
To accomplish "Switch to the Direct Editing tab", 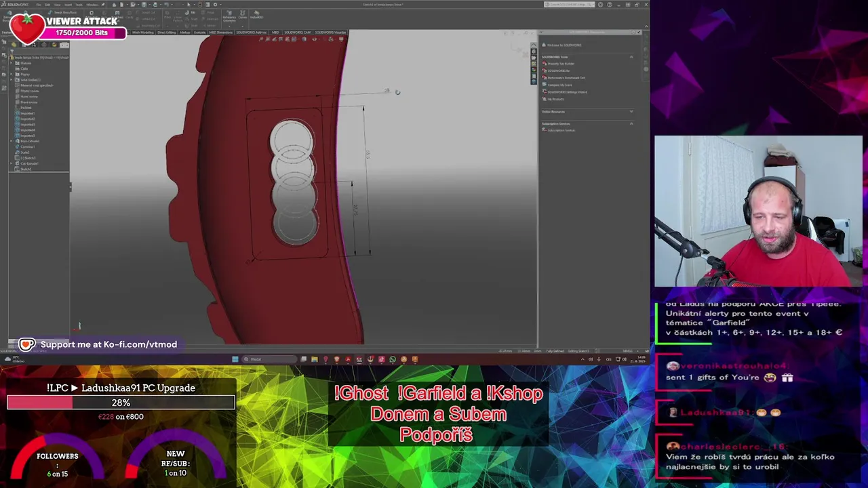I will click(x=167, y=33).
